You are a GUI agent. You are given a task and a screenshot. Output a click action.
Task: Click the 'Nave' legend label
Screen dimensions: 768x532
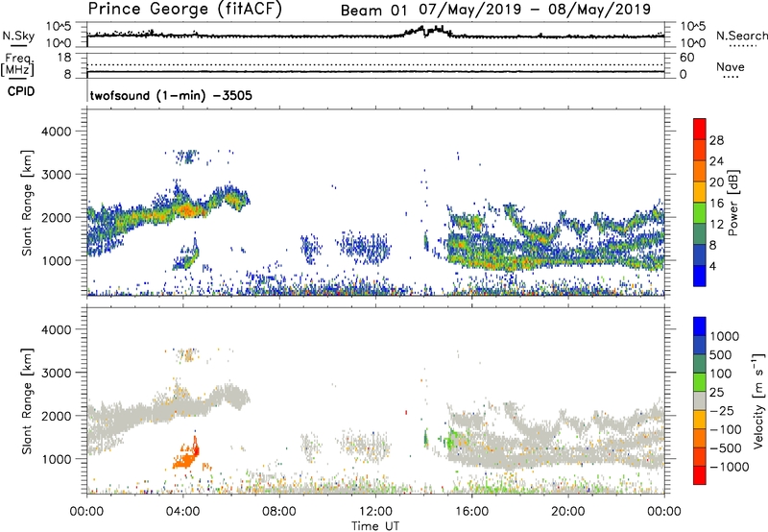[731, 66]
